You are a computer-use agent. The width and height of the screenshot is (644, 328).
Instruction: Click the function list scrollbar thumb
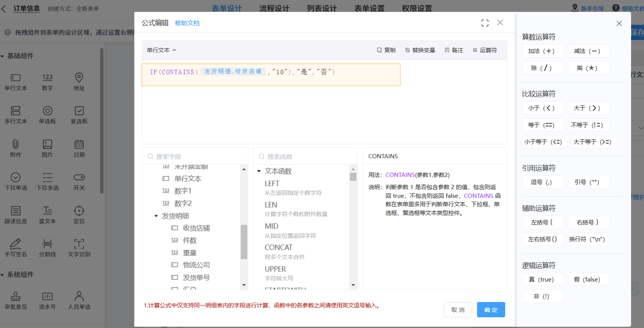(353, 177)
